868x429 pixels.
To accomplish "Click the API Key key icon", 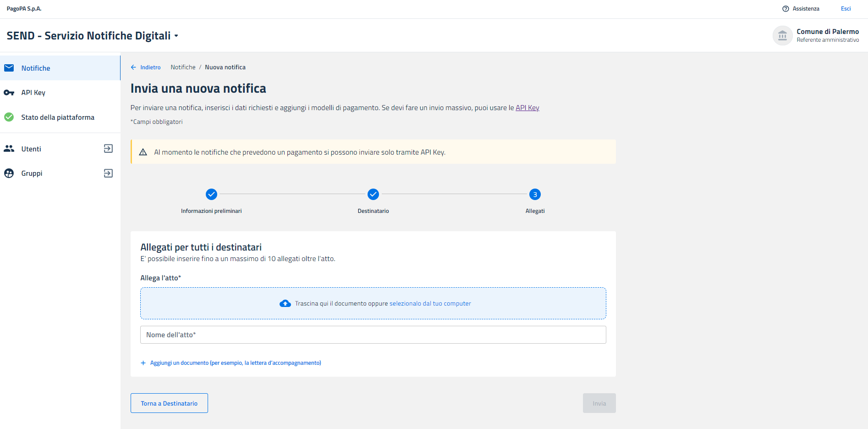I will coord(9,93).
